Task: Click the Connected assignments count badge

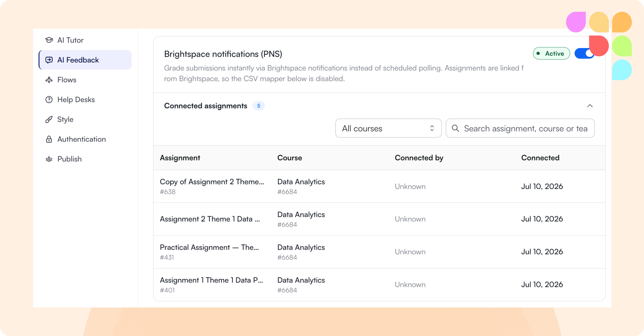Action: (259, 106)
